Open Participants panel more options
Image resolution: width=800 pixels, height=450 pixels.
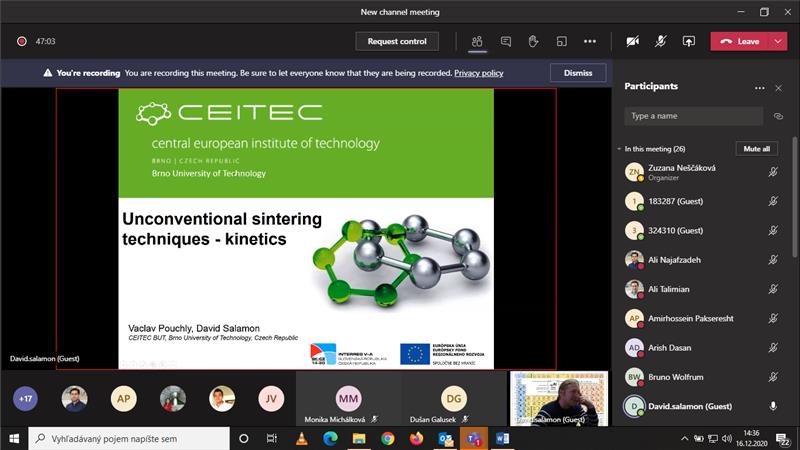point(760,88)
